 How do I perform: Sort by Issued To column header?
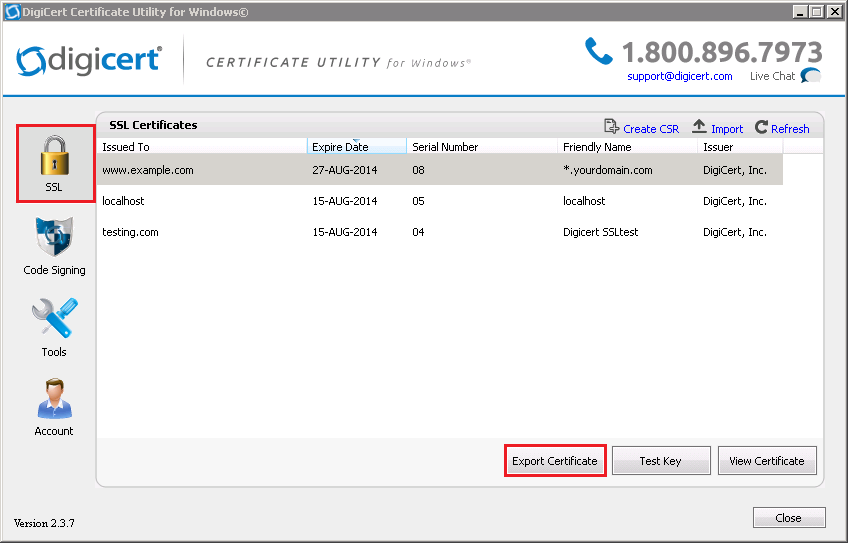pos(202,147)
